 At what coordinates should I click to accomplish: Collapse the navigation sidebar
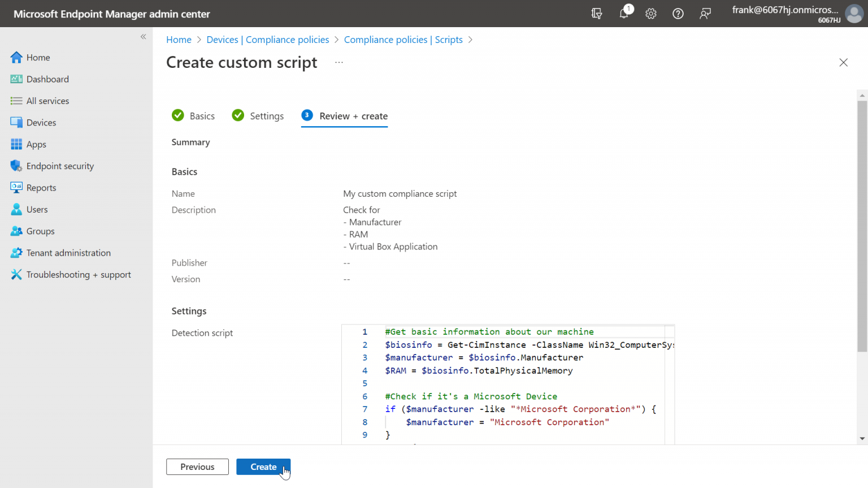click(x=143, y=36)
